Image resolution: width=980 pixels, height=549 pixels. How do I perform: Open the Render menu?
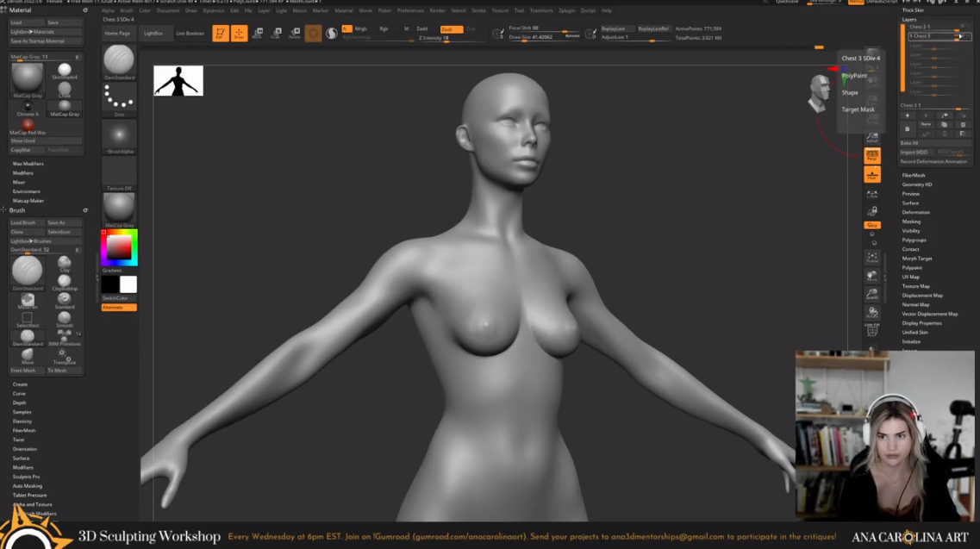(x=438, y=10)
